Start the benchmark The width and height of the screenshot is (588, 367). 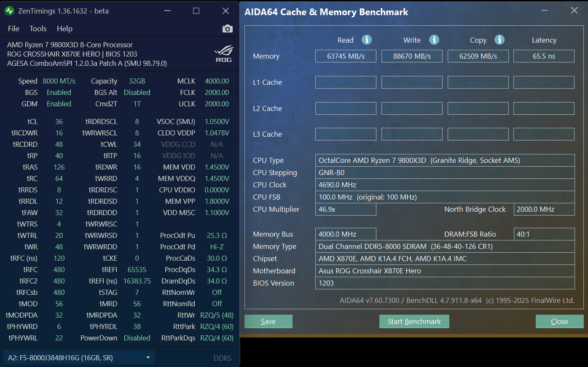(x=414, y=321)
